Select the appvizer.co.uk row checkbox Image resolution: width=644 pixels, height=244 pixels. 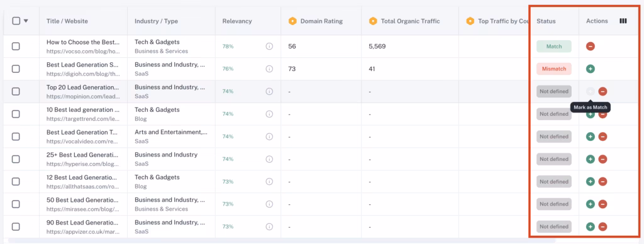16,226
